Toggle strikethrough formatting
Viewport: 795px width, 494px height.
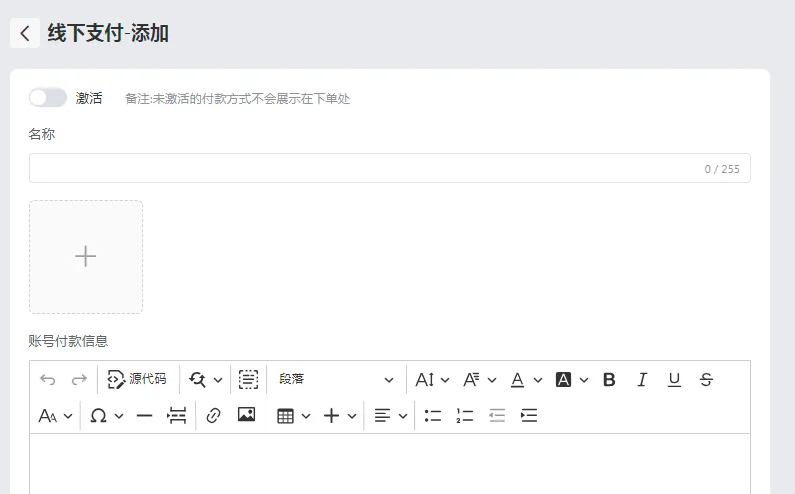click(706, 379)
